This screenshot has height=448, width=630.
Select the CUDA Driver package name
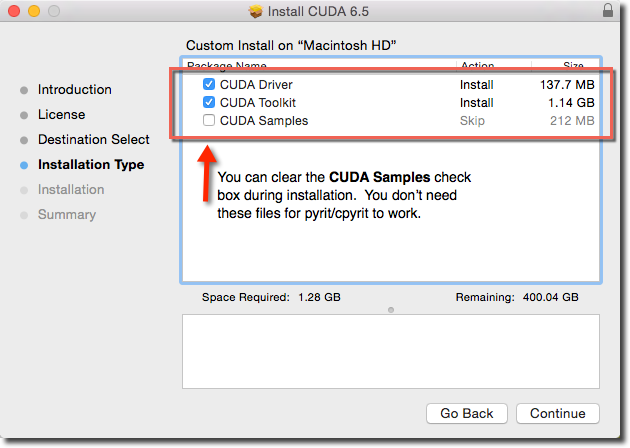click(x=256, y=84)
